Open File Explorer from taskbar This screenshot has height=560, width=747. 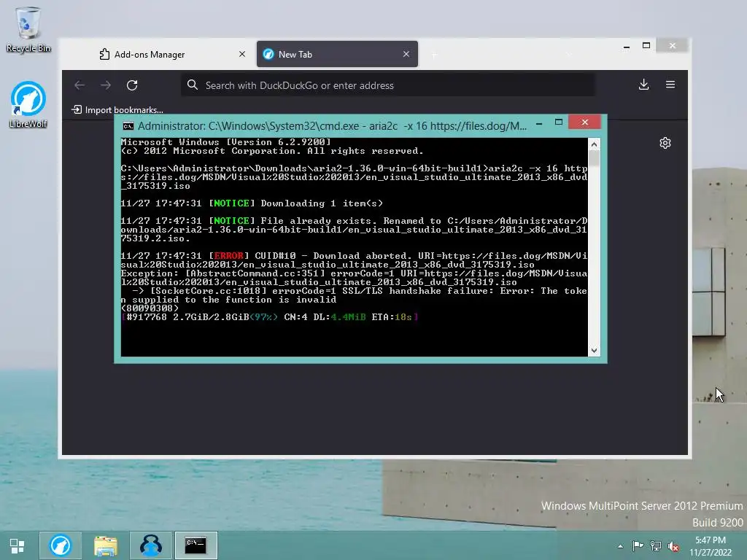[105, 545]
